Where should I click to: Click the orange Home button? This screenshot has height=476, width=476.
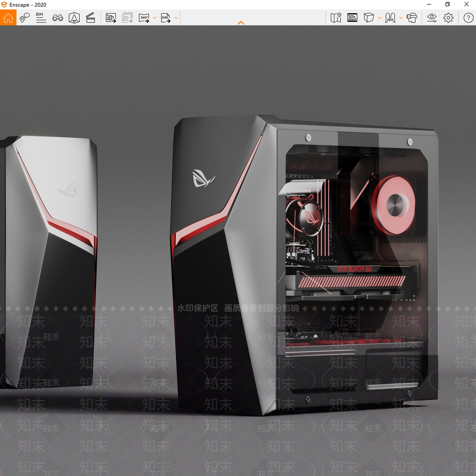(8, 18)
